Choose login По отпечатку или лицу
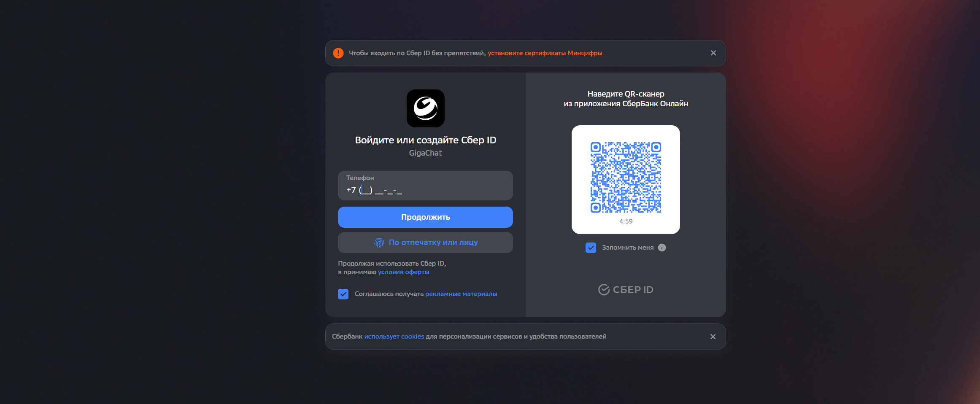Viewport: 980px width, 404px height. 425,242
